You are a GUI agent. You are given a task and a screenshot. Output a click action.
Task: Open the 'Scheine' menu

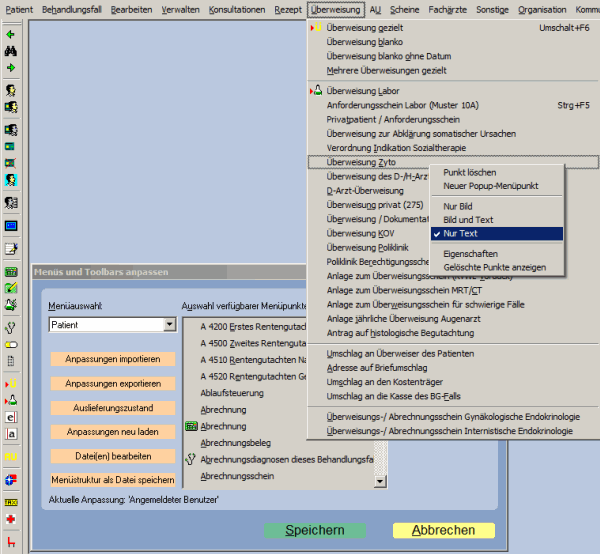tap(404, 8)
